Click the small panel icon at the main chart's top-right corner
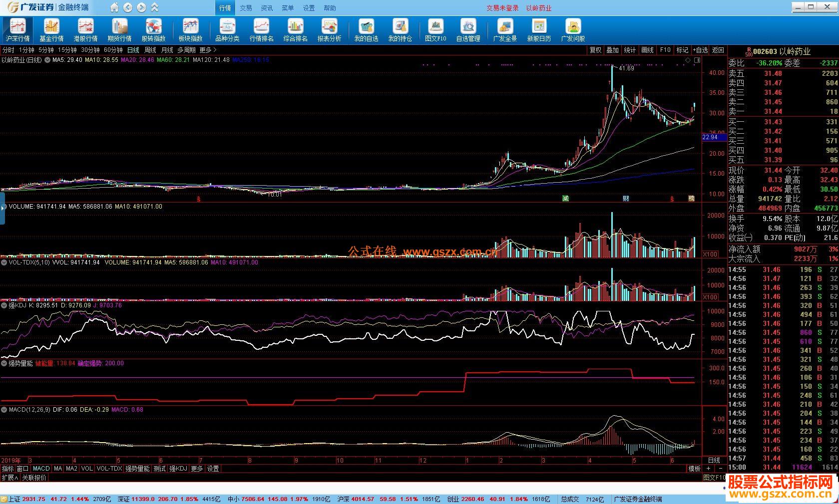Screen dimensions: 839x504 point(697,60)
